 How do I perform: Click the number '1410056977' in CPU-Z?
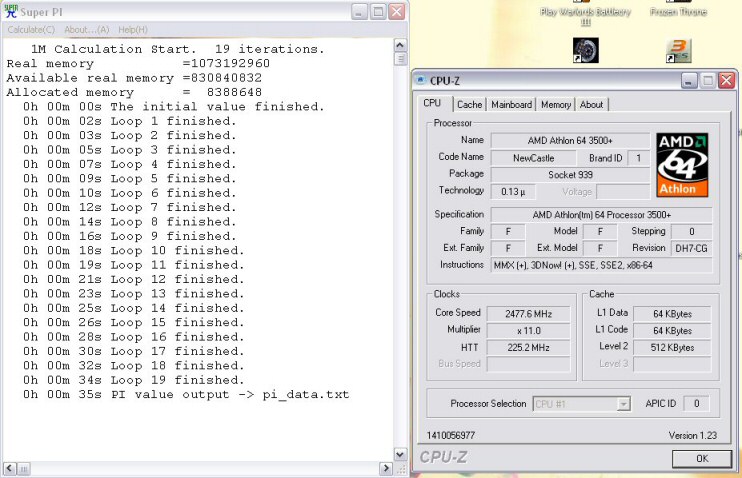[450, 435]
